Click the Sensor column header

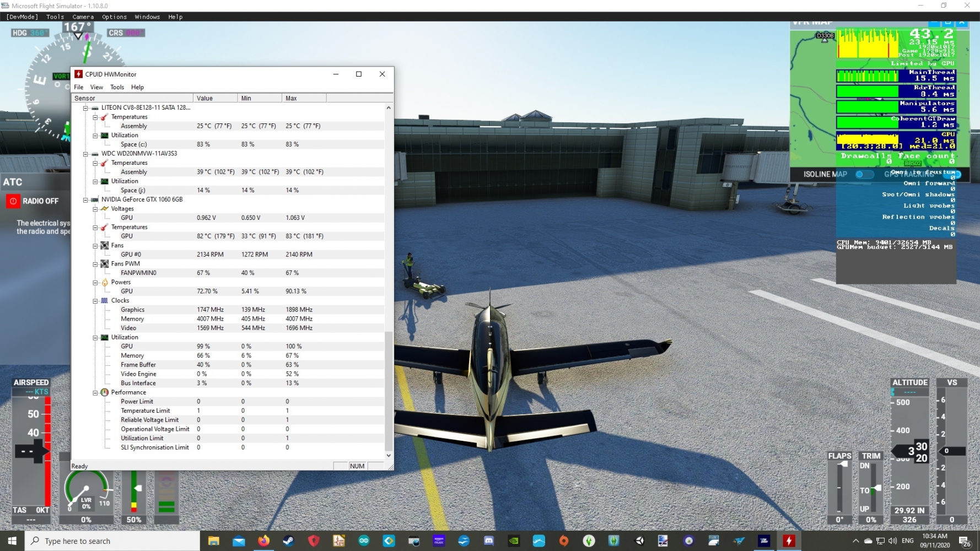(x=132, y=98)
